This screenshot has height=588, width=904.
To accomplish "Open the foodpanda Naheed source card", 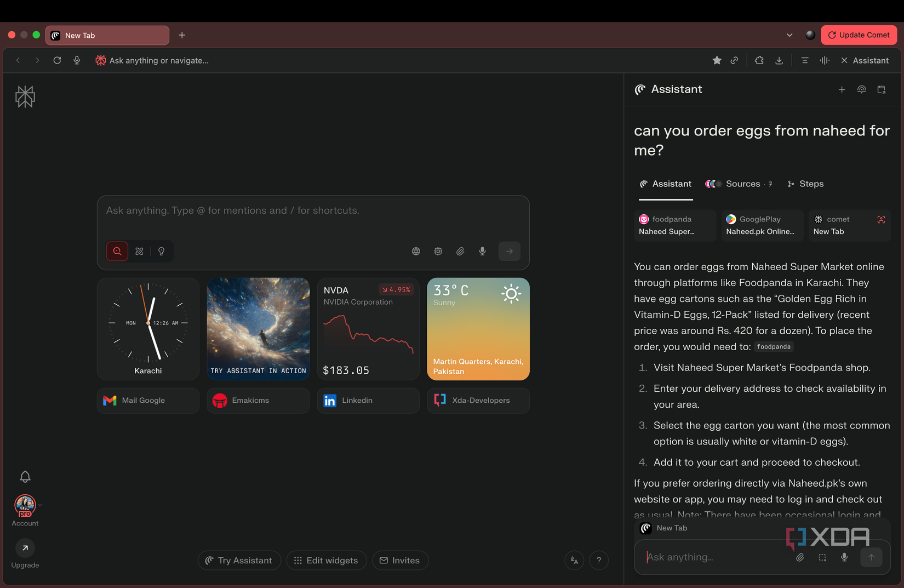I will tap(675, 225).
